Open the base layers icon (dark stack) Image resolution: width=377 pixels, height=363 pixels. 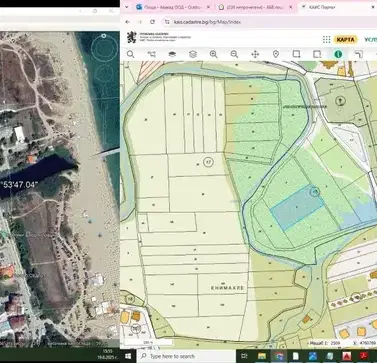click(x=172, y=54)
